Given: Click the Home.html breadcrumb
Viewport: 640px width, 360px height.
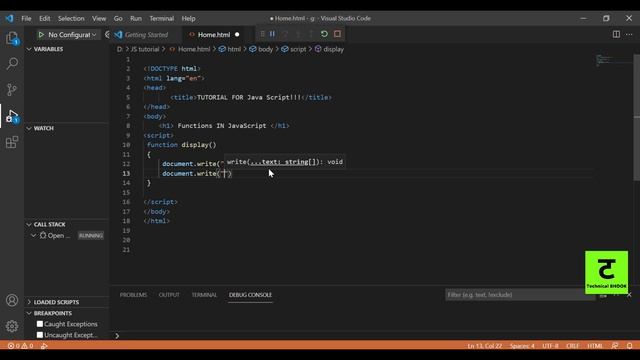Looking at the screenshot, I should [194, 49].
